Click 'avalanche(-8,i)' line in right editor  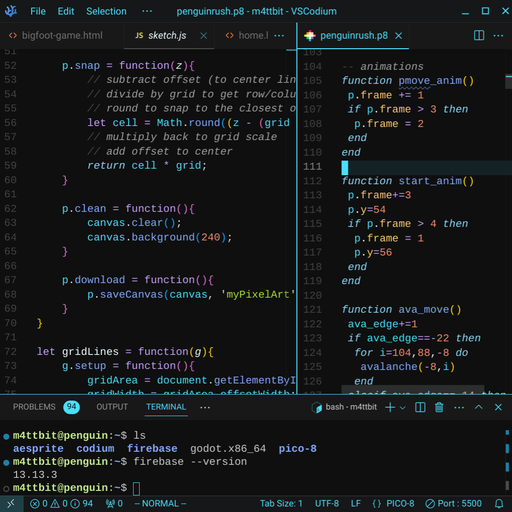tap(408, 367)
